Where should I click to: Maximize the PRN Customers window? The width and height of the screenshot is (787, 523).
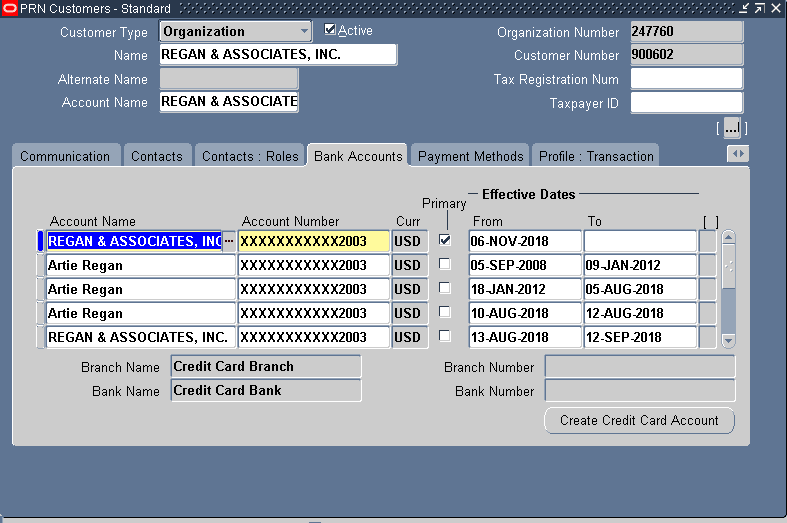[x=760, y=8]
